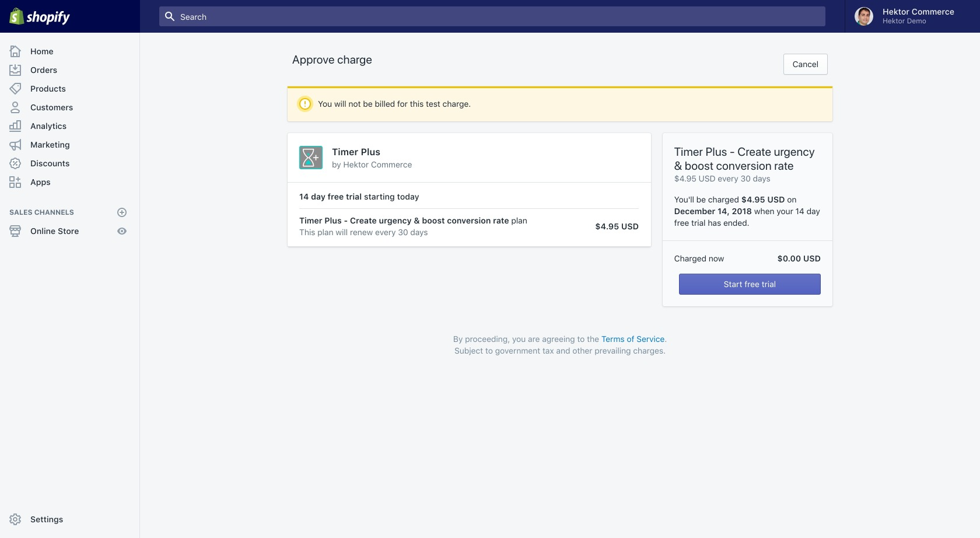Click the Marketing megaphone icon
The width and height of the screenshot is (980, 538).
point(15,145)
